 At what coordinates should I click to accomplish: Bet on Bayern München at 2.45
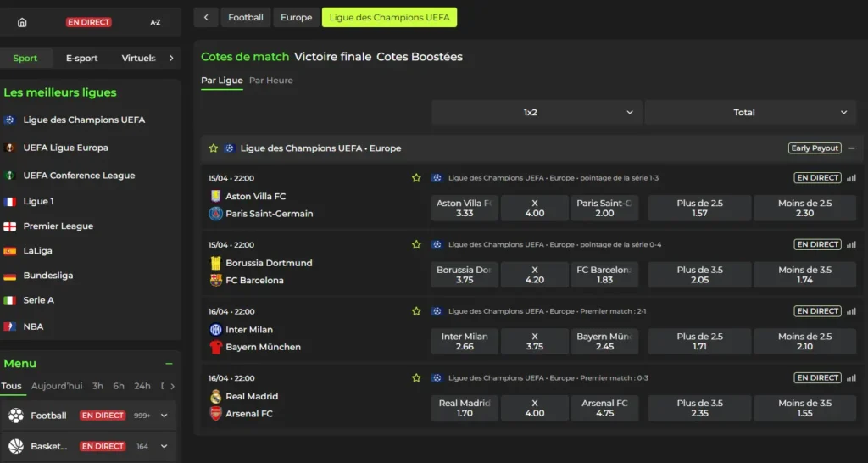(604, 341)
